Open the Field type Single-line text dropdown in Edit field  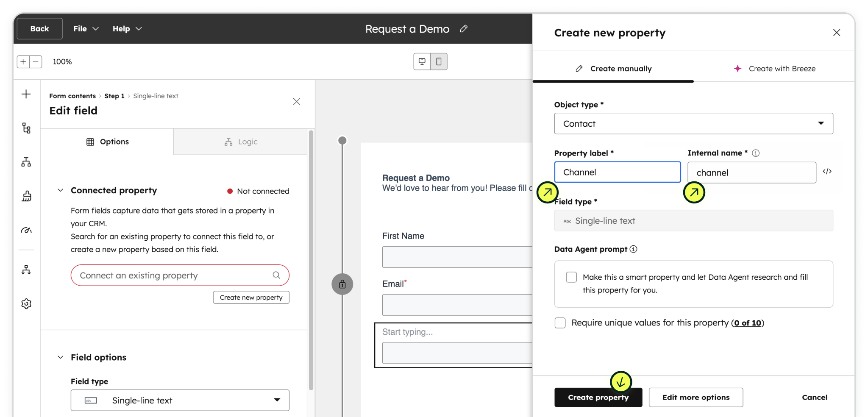[x=180, y=400]
